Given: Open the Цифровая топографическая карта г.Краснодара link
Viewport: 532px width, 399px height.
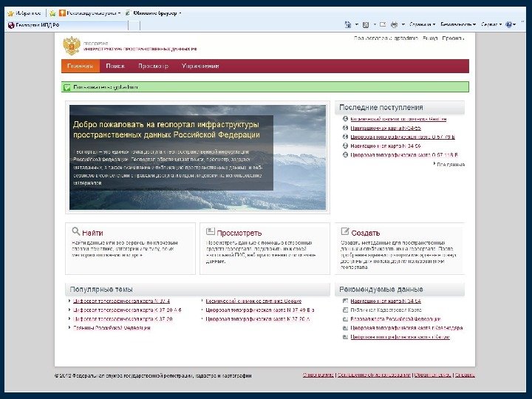Looking at the screenshot, I should pyautogui.click(x=406, y=328).
